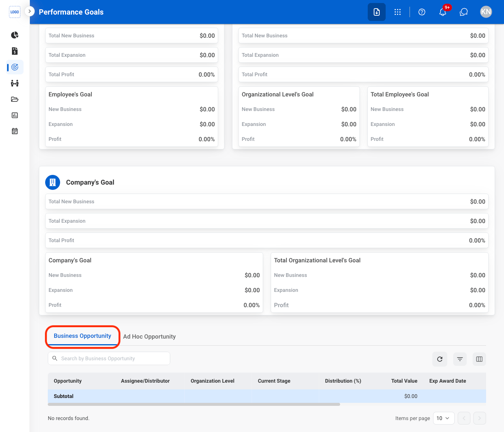Switch to the Ad Hoc Opportunity tab
The height and width of the screenshot is (432, 504).
click(149, 336)
